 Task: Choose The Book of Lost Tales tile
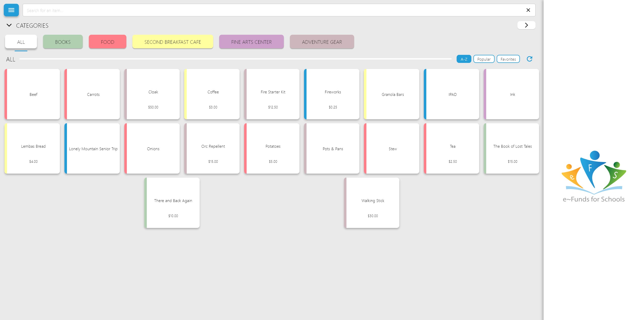pos(512,149)
